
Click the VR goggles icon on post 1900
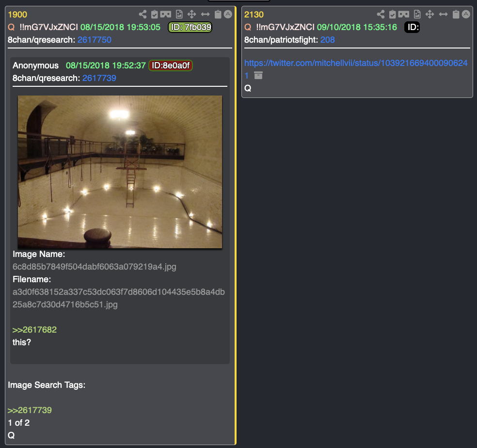(x=166, y=15)
